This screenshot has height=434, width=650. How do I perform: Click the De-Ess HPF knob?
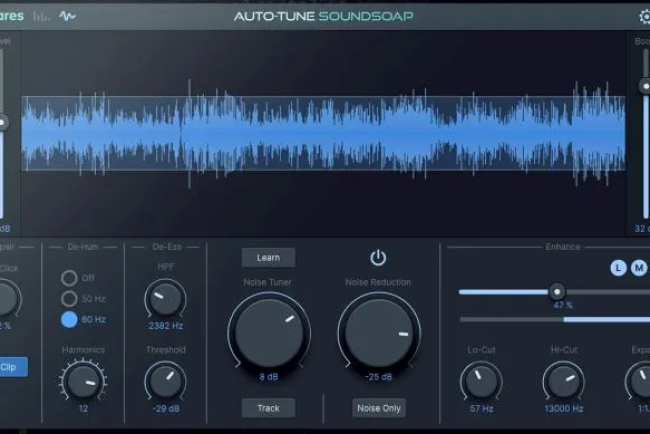click(x=165, y=299)
